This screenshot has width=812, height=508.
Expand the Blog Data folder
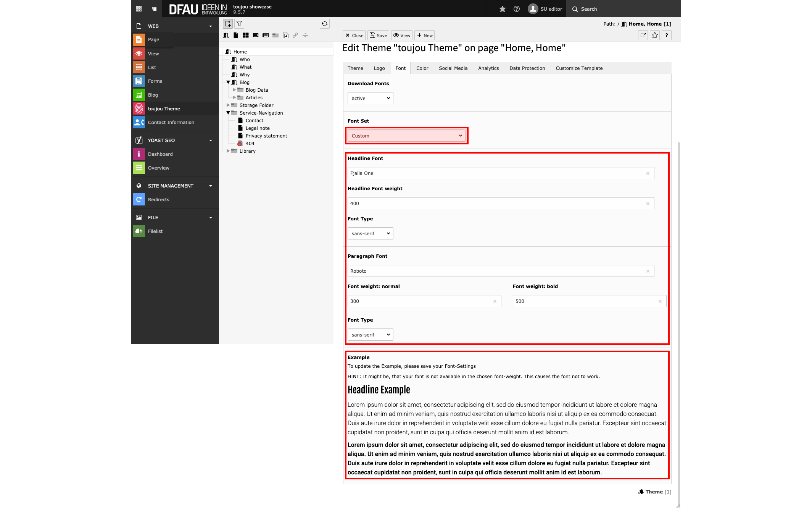[x=234, y=90]
